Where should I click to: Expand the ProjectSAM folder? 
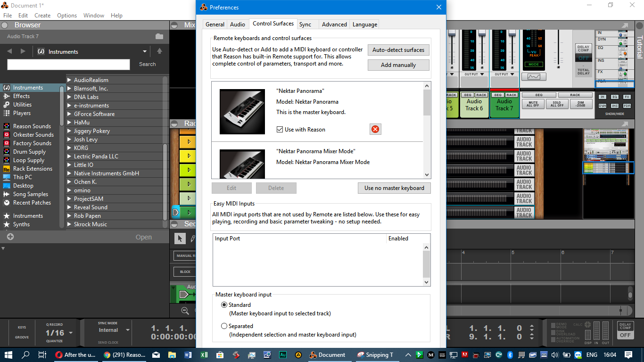(69, 199)
